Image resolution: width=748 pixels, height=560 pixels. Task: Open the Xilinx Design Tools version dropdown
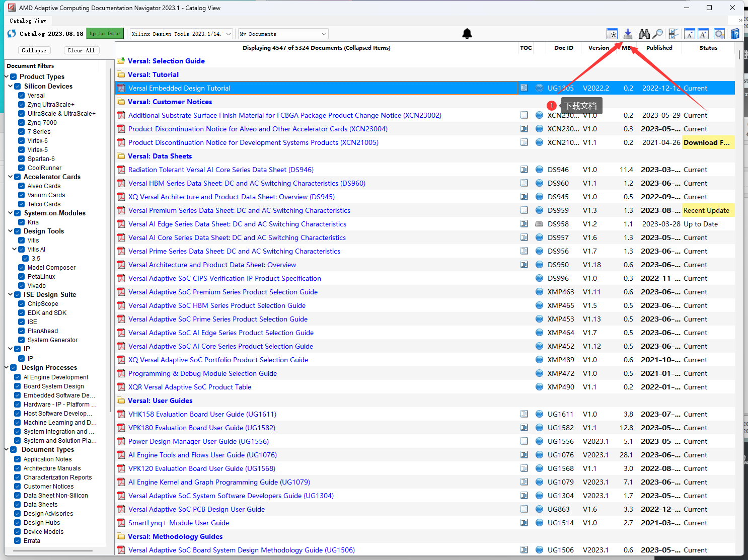click(181, 34)
